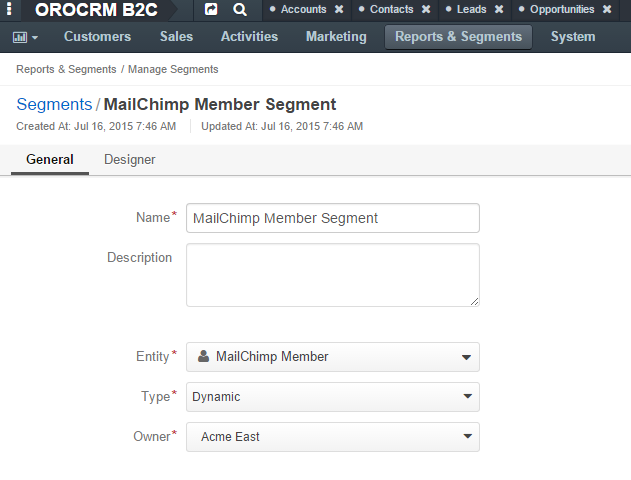
Task: Open the dashboard chart icon menu
Action: 25,37
